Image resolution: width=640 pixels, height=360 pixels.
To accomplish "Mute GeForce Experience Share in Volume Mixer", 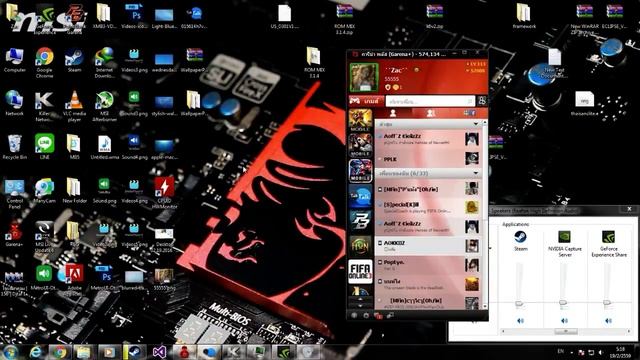I will pos(608,321).
